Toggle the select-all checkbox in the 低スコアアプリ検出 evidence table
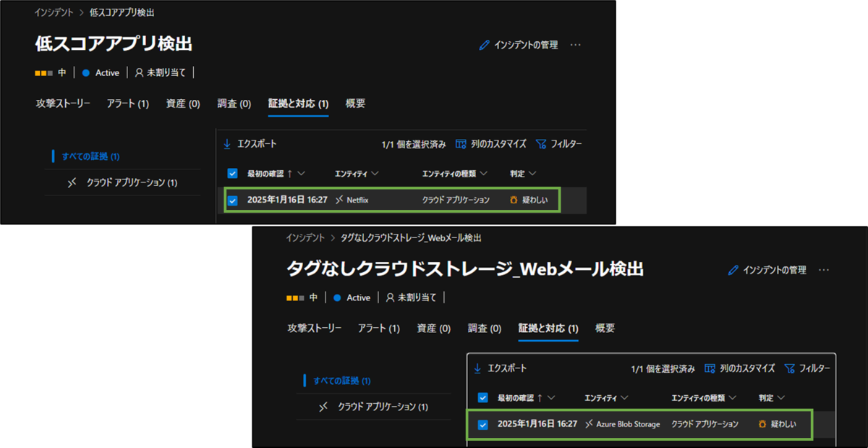The height and width of the screenshot is (448, 868). pyautogui.click(x=232, y=173)
